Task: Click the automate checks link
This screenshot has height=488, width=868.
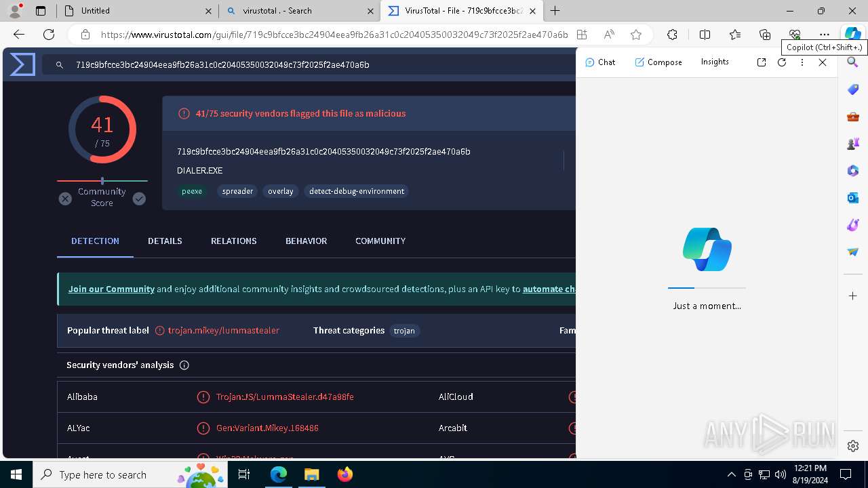Action: [x=549, y=289]
